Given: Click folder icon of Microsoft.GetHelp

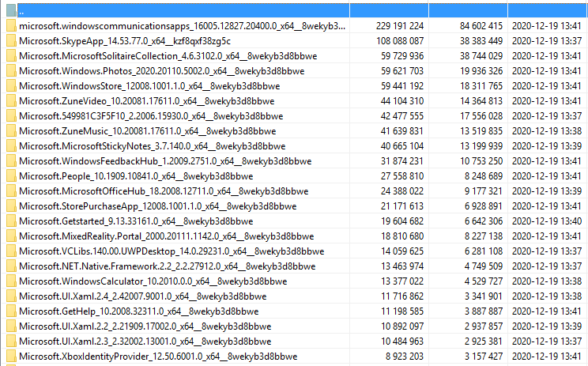Looking at the screenshot, I should pos(11,311).
